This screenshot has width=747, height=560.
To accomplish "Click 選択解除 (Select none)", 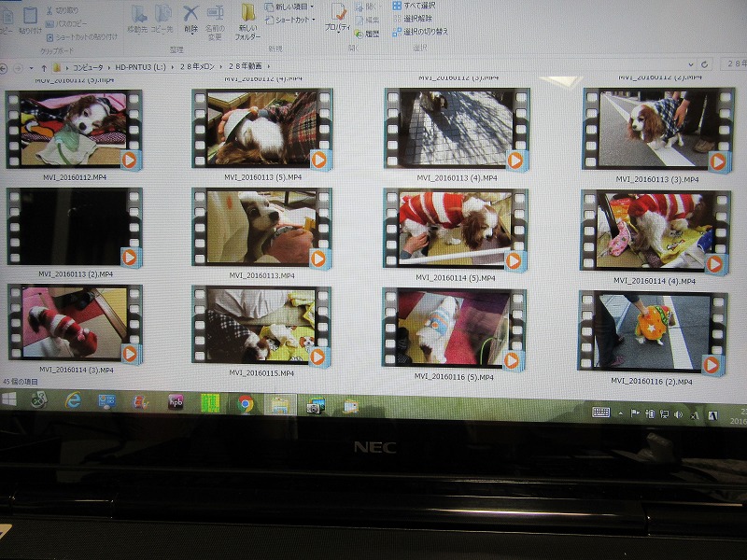I will pyautogui.click(x=413, y=19).
